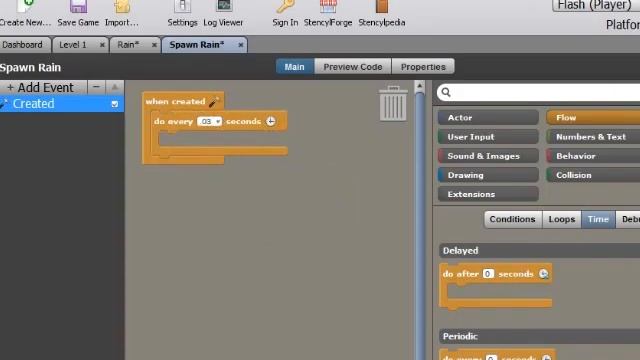Select the User Input block category

pos(488,137)
